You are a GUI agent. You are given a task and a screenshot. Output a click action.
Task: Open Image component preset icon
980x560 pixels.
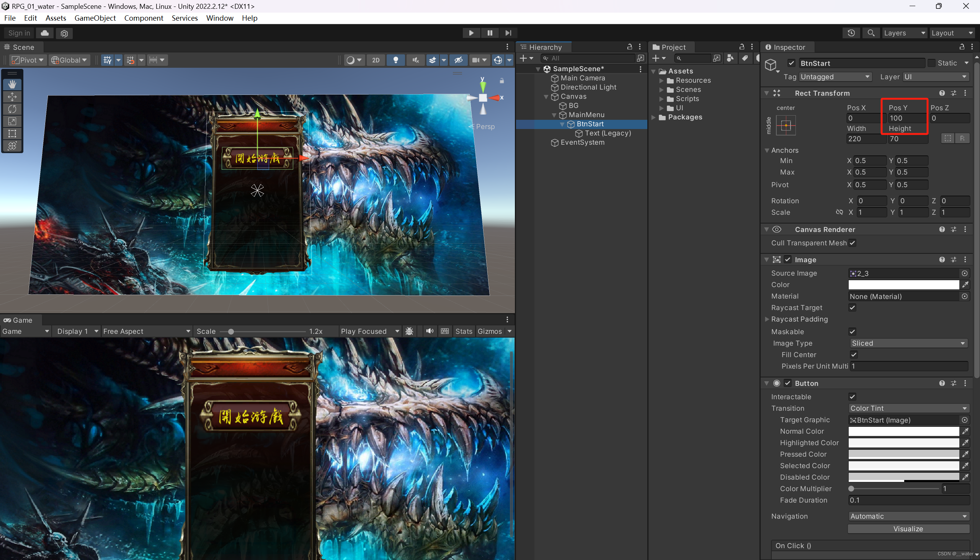click(954, 260)
